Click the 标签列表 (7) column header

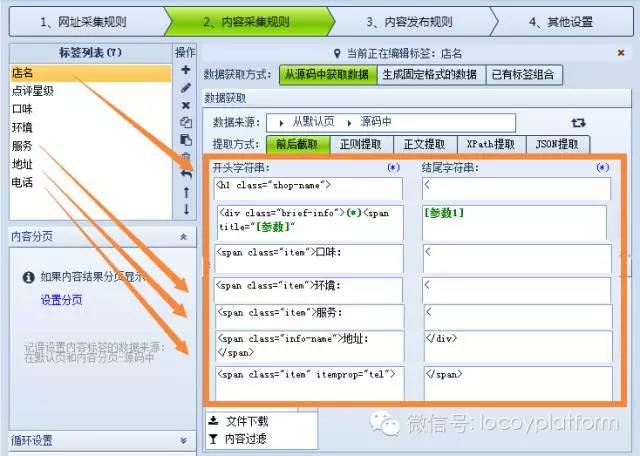pos(91,53)
